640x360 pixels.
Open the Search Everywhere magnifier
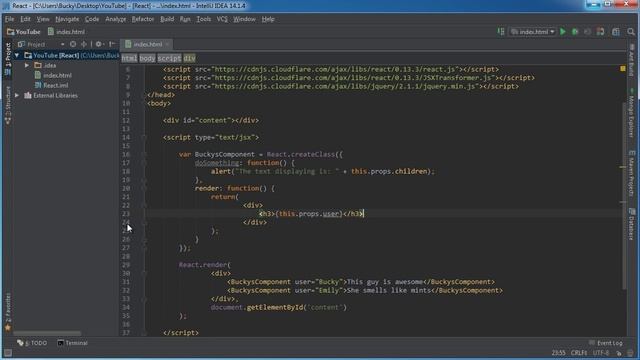click(x=631, y=31)
